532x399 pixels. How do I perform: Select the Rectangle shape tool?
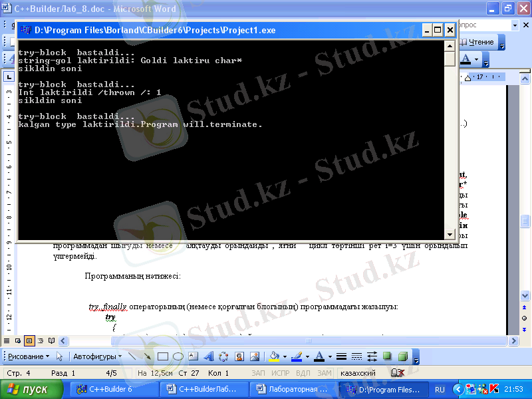click(162, 356)
